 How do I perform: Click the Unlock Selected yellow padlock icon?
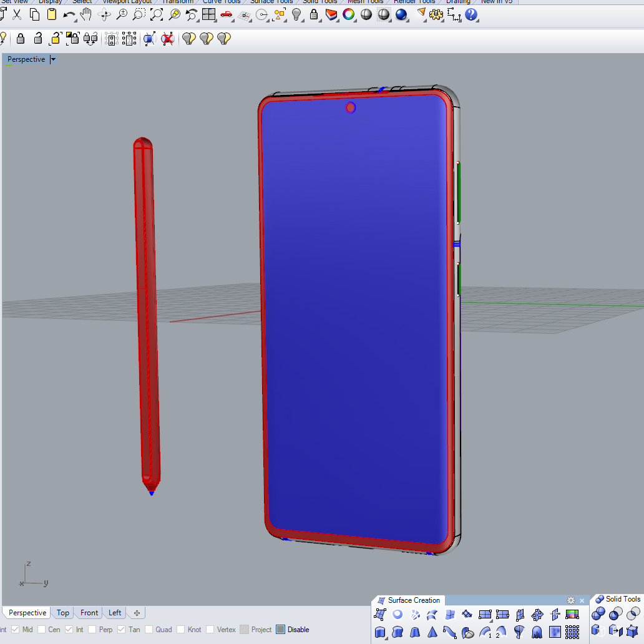tap(55, 39)
